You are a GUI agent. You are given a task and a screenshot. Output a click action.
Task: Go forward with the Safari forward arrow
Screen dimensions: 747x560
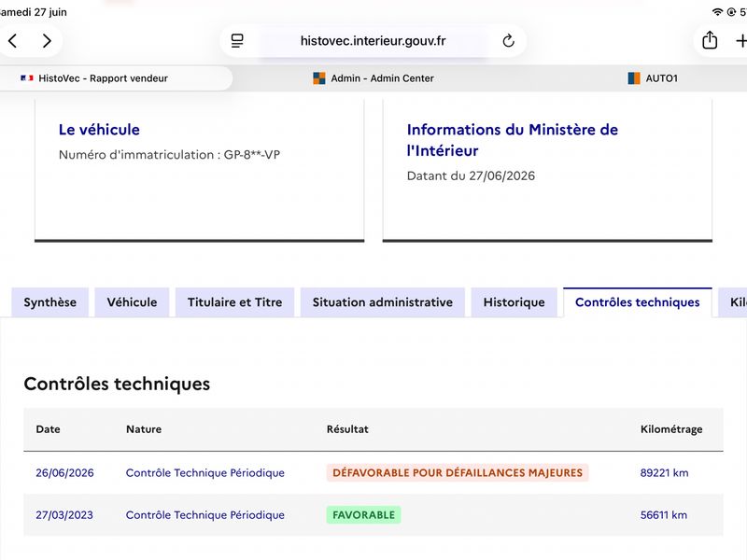[x=47, y=41]
